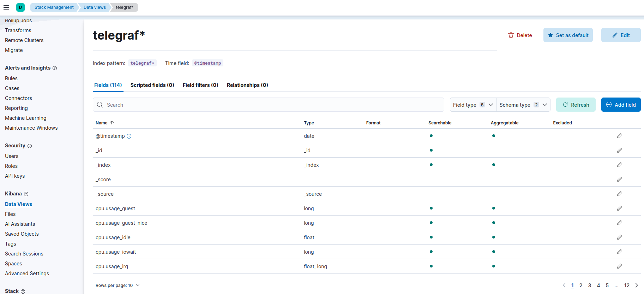
Task: Go to pagination page 5
Action: [x=607, y=285]
